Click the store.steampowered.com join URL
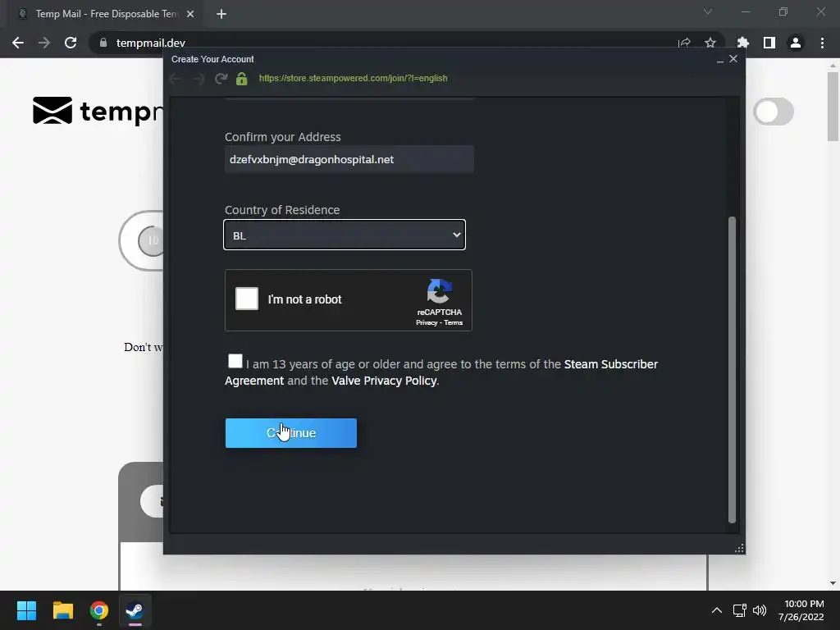 point(353,78)
